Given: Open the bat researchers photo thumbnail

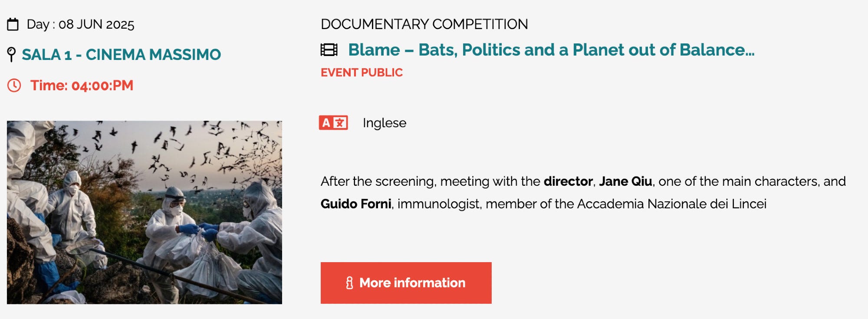Looking at the screenshot, I should pyautogui.click(x=145, y=212).
